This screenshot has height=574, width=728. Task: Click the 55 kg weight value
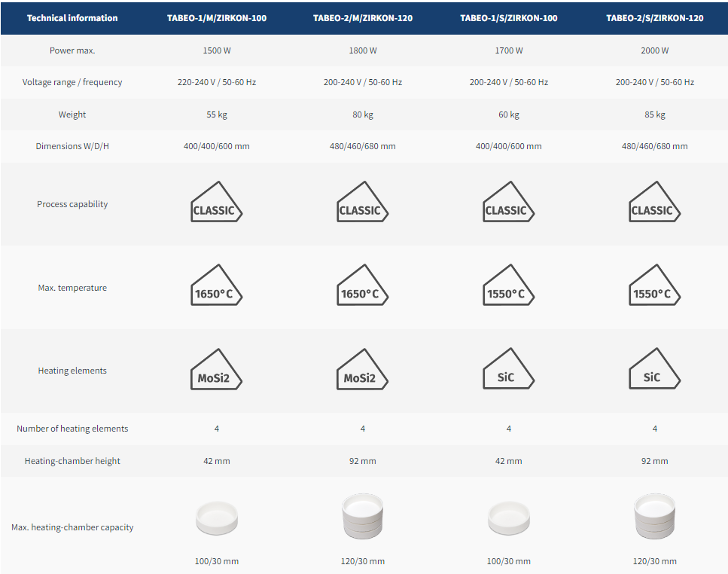coord(217,114)
